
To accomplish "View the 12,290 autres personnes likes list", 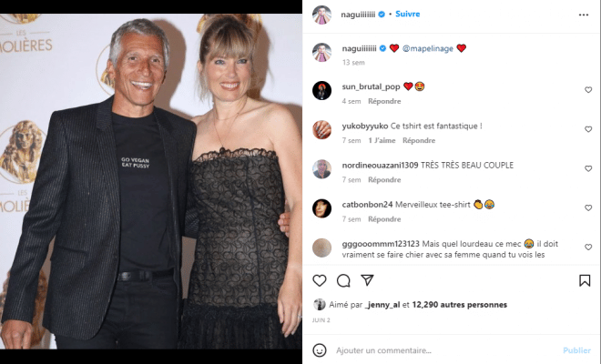I will (459, 305).
